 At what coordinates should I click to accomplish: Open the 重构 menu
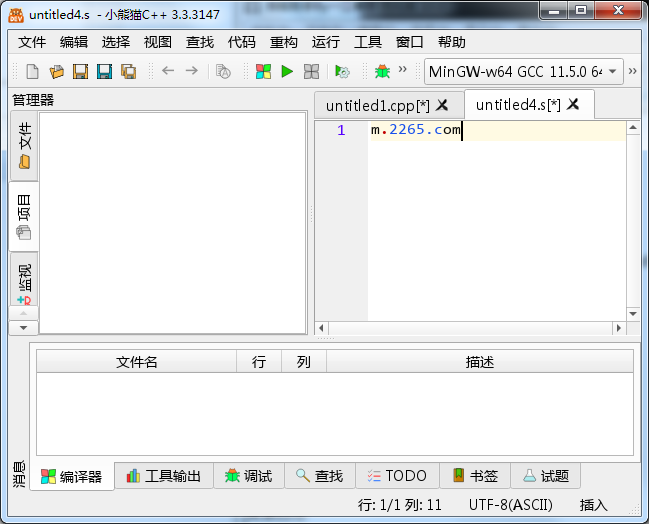tap(284, 42)
